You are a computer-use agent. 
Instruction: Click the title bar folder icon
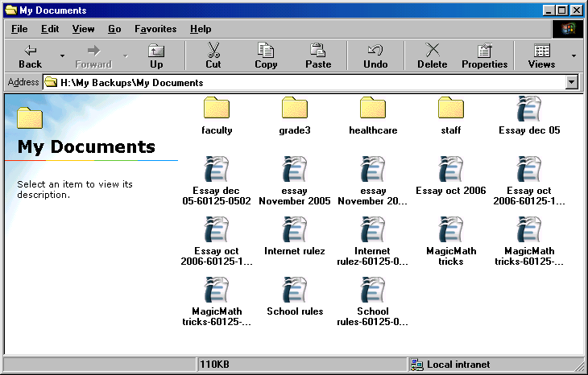coord(11,10)
